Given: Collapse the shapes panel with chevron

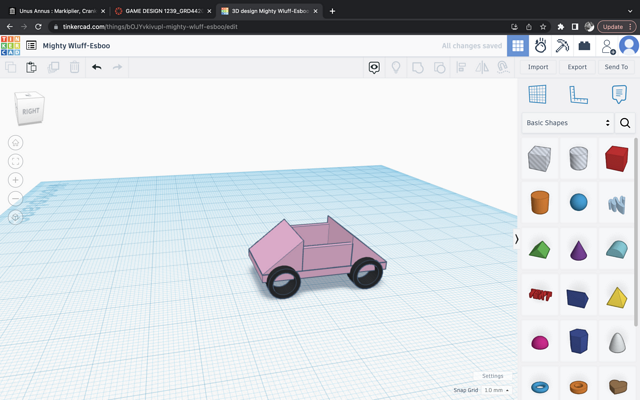Looking at the screenshot, I should pyautogui.click(x=516, y=239).
